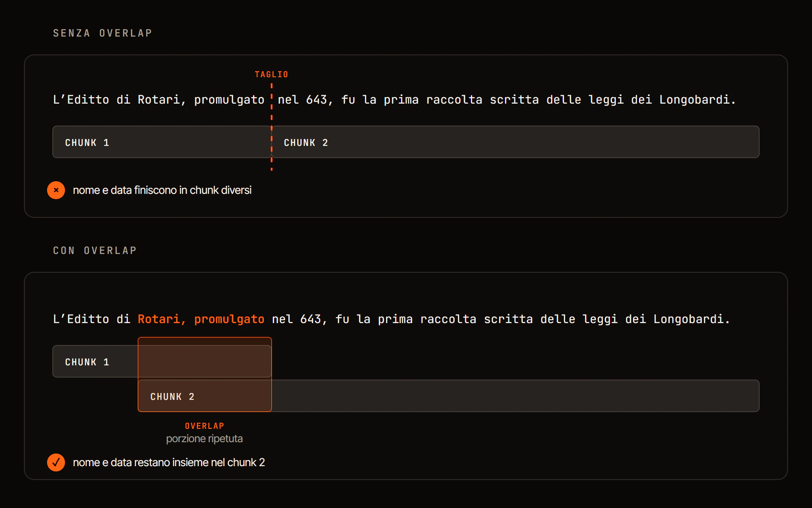
Task: Click "promulgato" in the first sentence
Action: [229, 100]
